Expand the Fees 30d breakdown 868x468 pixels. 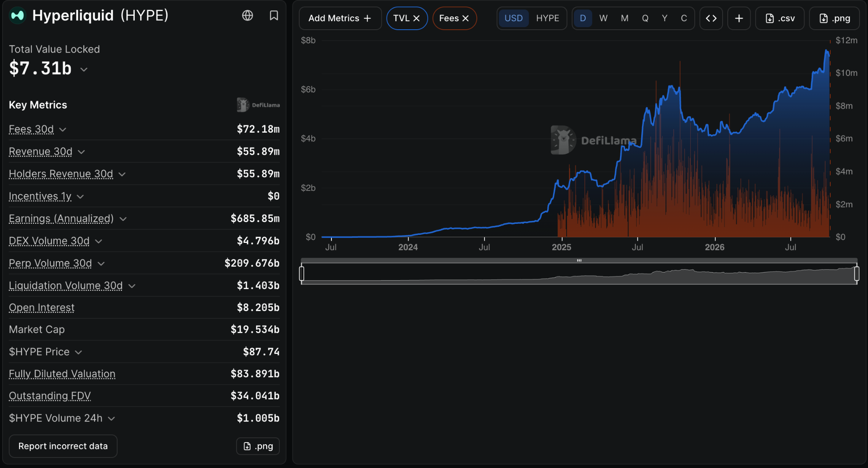click(63, 129)
